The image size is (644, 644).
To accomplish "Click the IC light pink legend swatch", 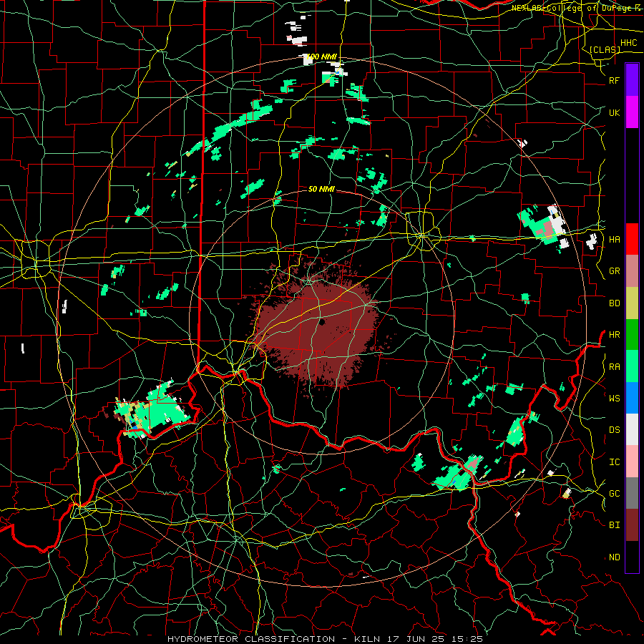I will (x=632, y=462).
